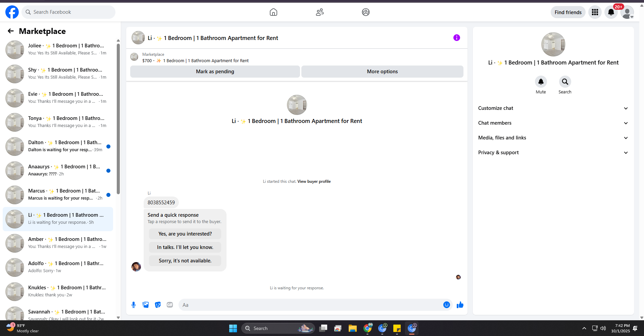Click Mark as pending button

click(x=215, y=72)
